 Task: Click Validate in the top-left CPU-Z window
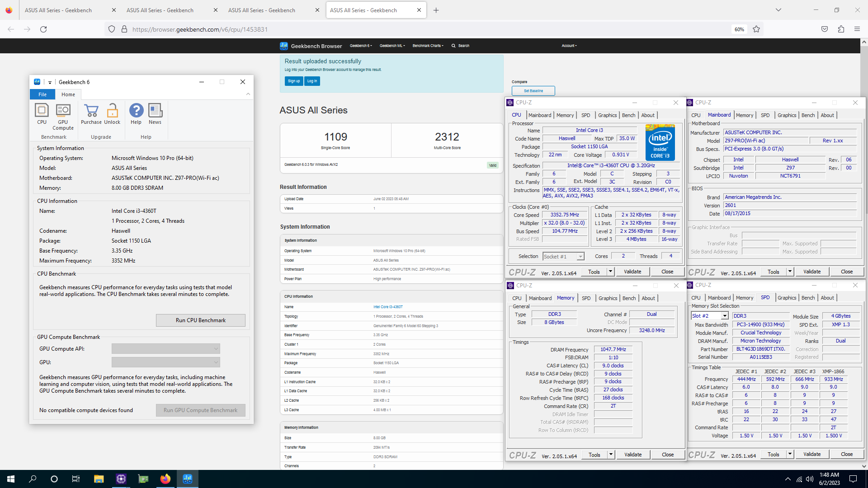point(632,272)
